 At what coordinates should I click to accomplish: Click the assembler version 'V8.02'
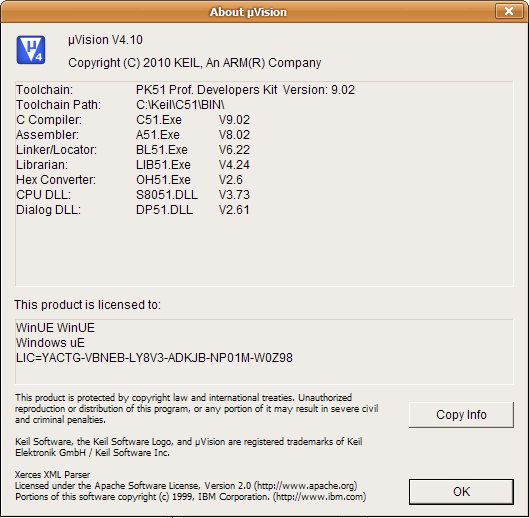coord(234,135)
